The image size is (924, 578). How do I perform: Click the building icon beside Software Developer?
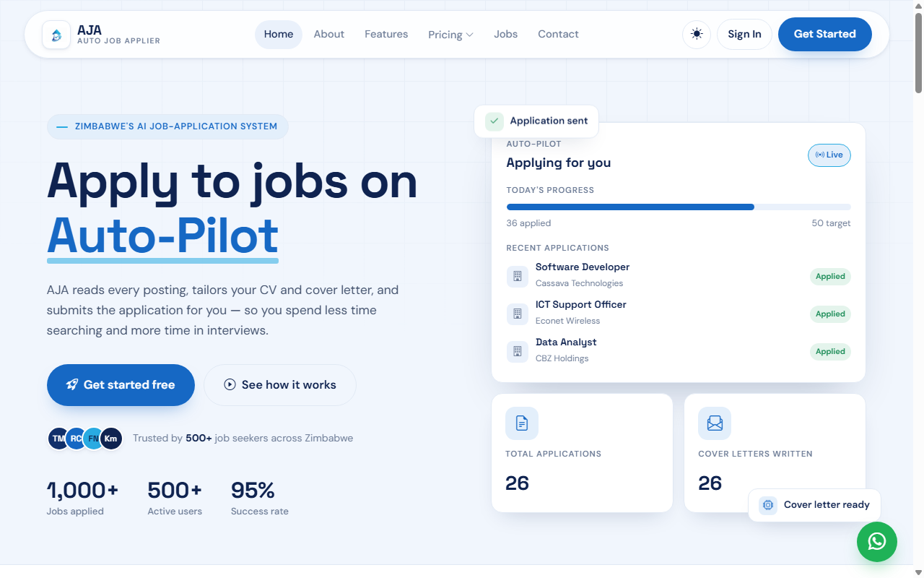[517, 276]
